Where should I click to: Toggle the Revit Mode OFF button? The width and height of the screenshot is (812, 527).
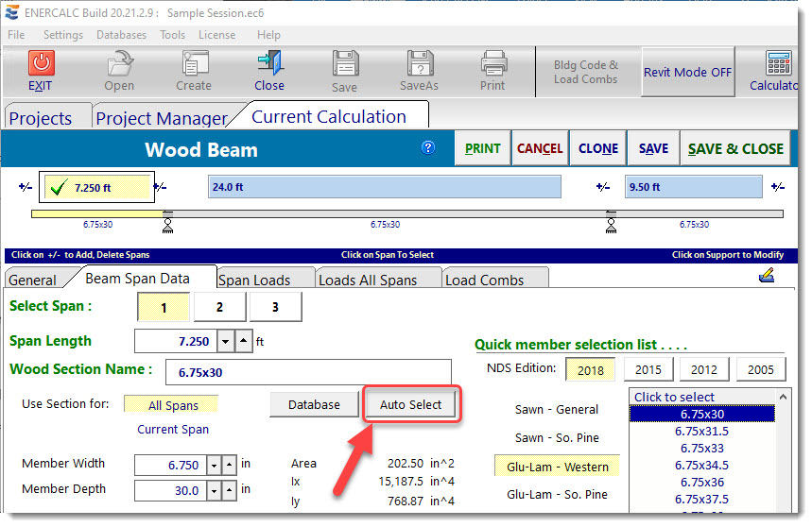click(687, 73)
